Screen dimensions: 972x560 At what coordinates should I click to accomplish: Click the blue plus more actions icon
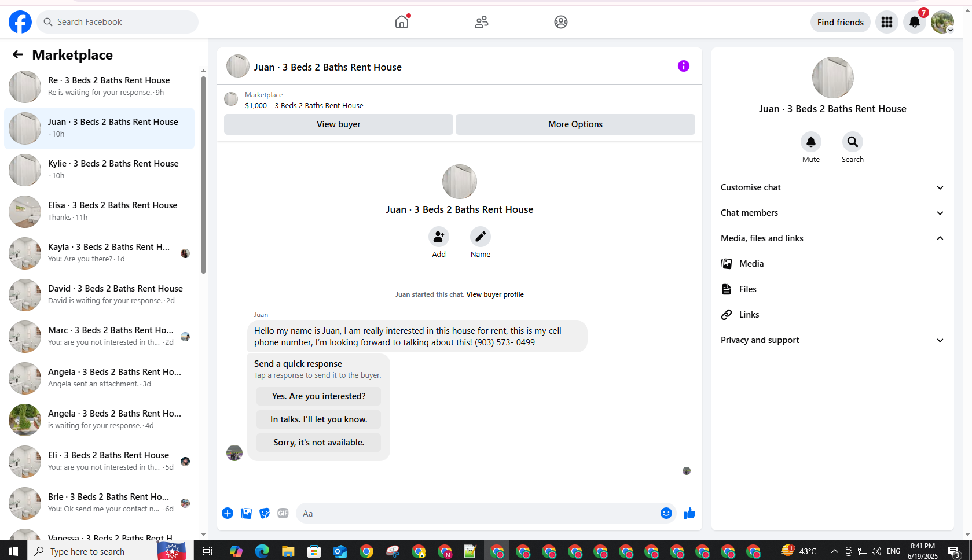coord(228,513)
